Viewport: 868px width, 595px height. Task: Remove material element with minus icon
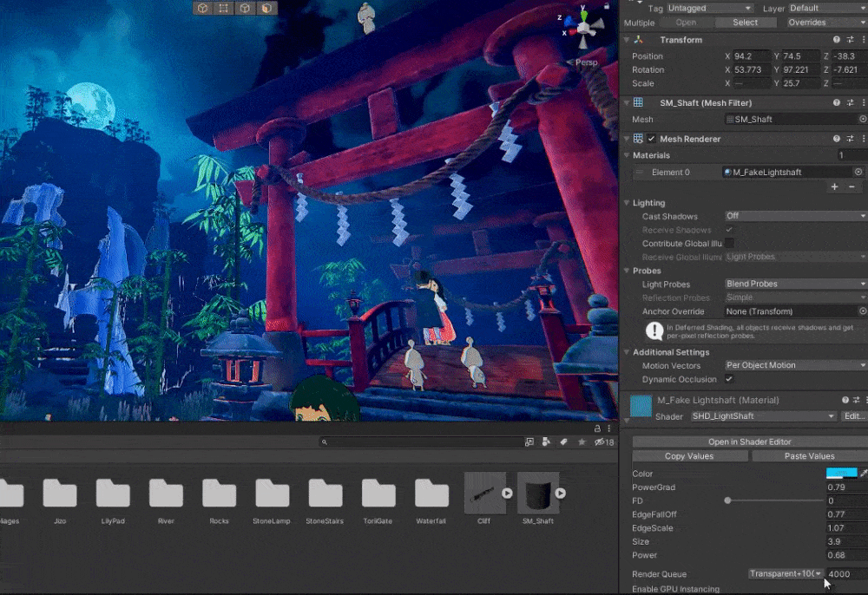[852, 186]
